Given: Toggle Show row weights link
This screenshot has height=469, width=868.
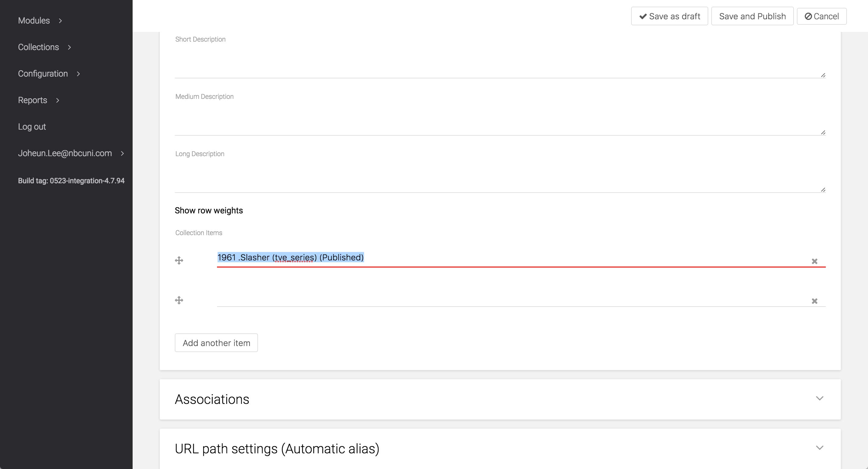Looking at the screenshot, I should (x=209, y=211).
